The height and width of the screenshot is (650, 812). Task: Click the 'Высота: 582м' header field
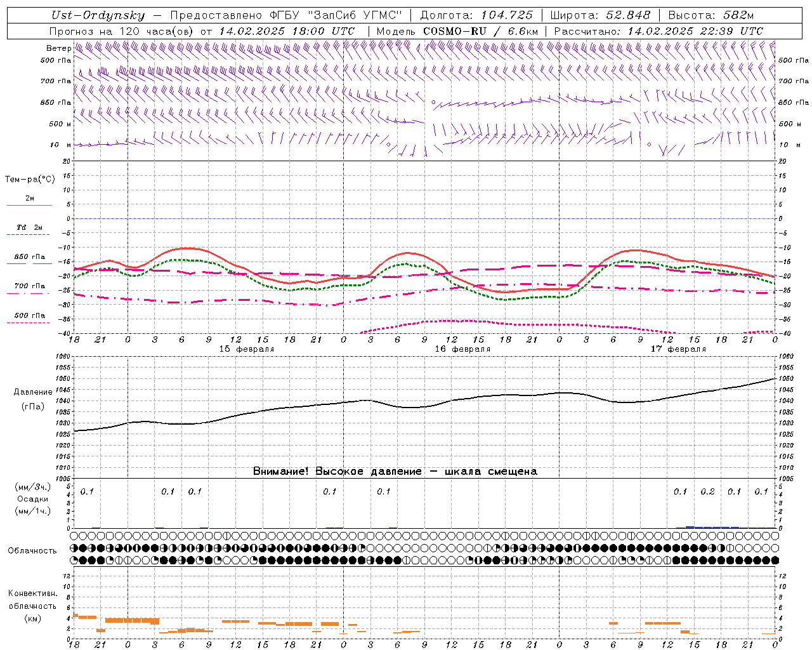[x=710, y=15]
